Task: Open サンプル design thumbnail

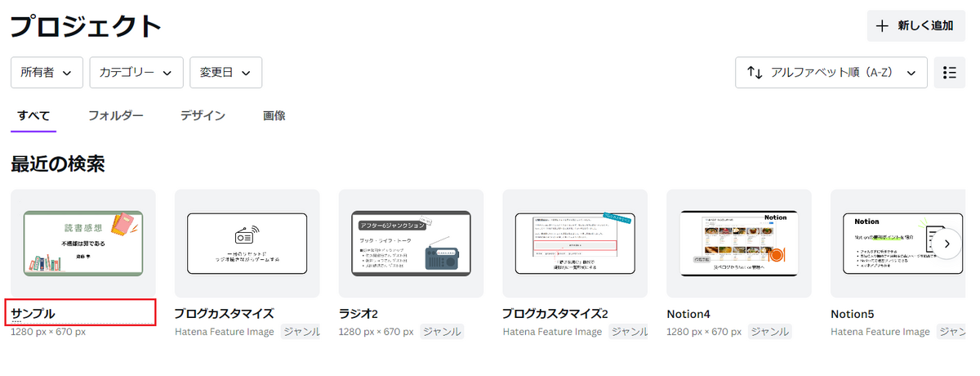Action: tap(83, 244)
